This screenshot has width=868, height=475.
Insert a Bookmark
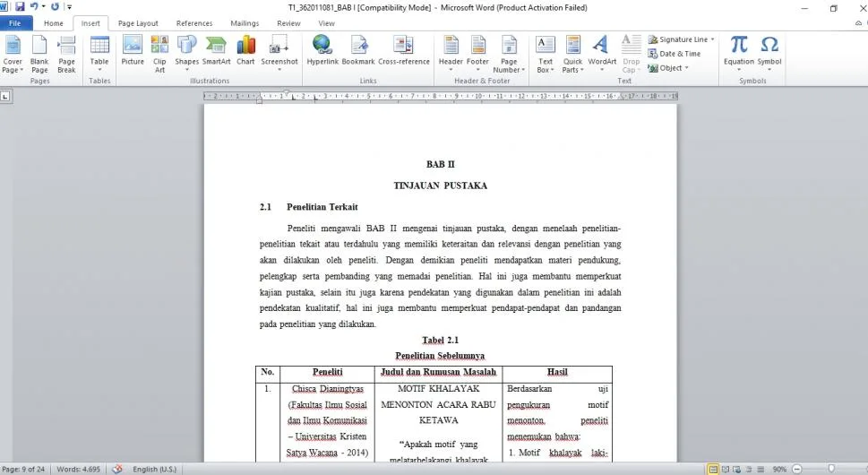point(358,50)
